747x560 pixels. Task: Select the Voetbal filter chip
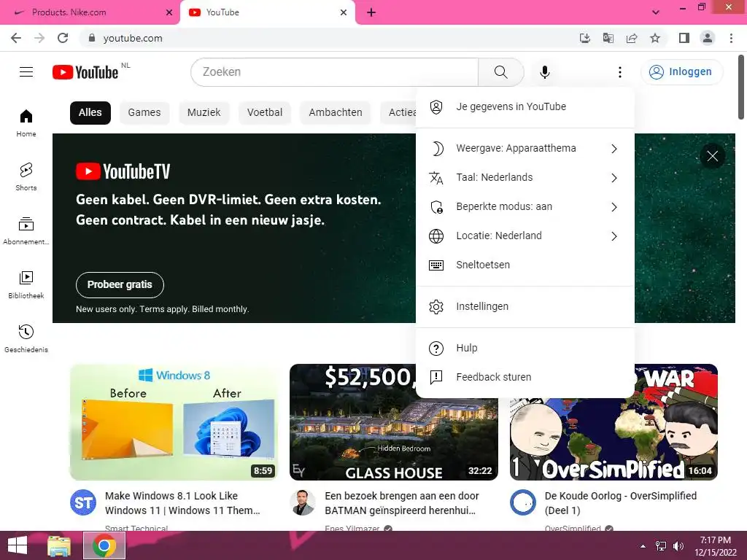tap(264, 113)
